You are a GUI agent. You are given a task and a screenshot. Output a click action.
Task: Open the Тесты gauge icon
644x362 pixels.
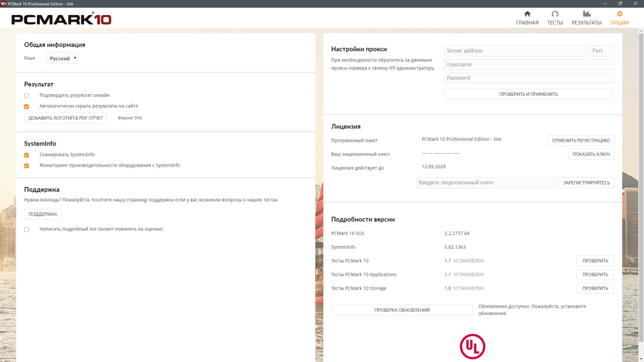pos(555,14)
